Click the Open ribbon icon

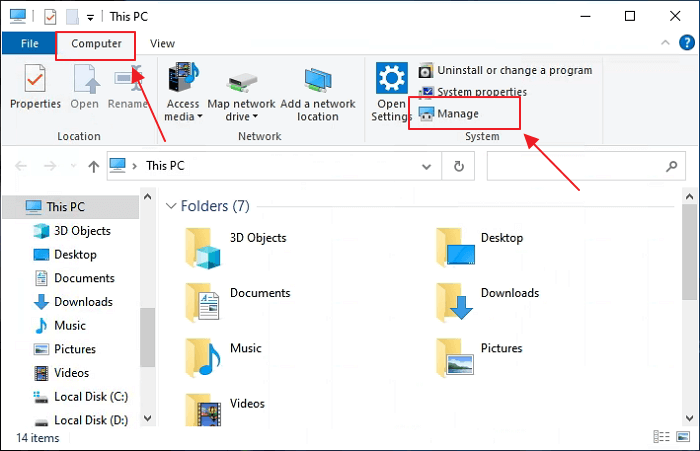point(85,79)
